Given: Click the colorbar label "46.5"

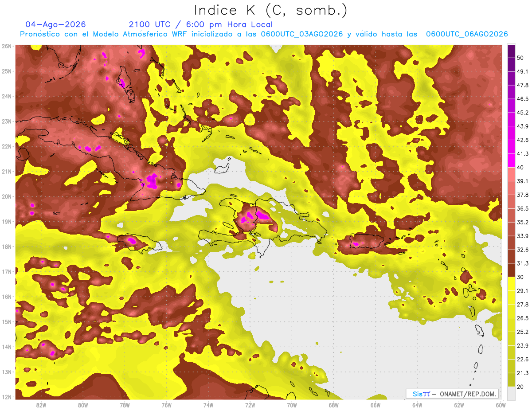Looking at the screenshot, I should click(x=523, y=99).
